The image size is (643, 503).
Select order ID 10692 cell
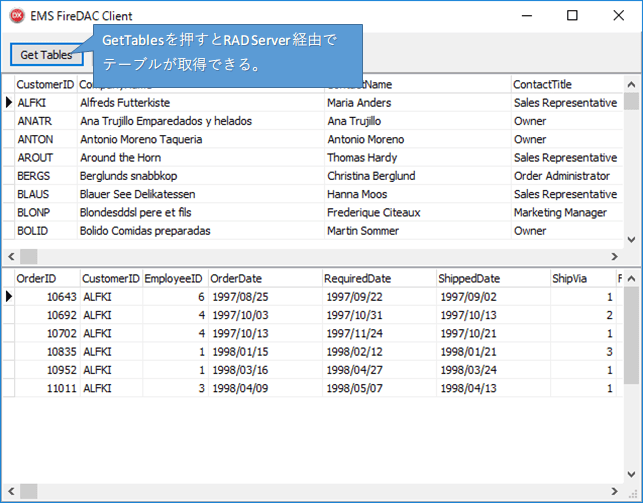pos(47,315)
